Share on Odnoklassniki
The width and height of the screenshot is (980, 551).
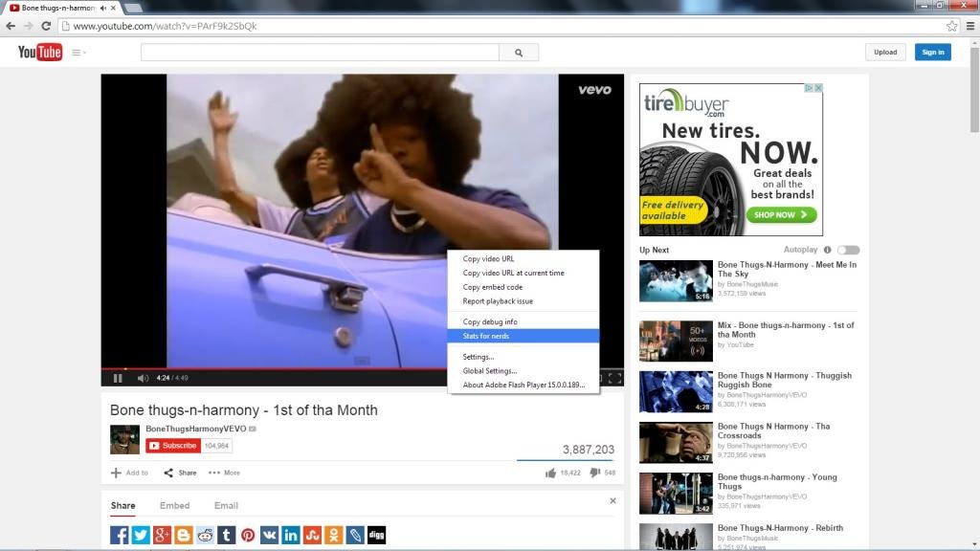[x=334, y=535]
